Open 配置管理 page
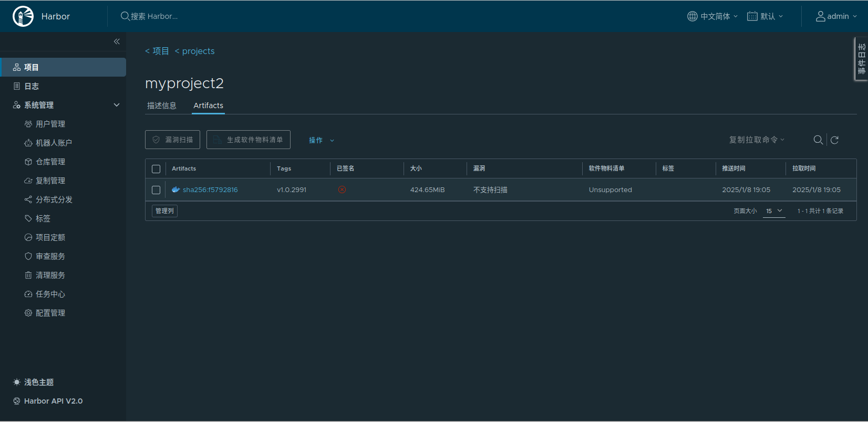Viewport: 868px width, 422px height. tap(50, 313)
